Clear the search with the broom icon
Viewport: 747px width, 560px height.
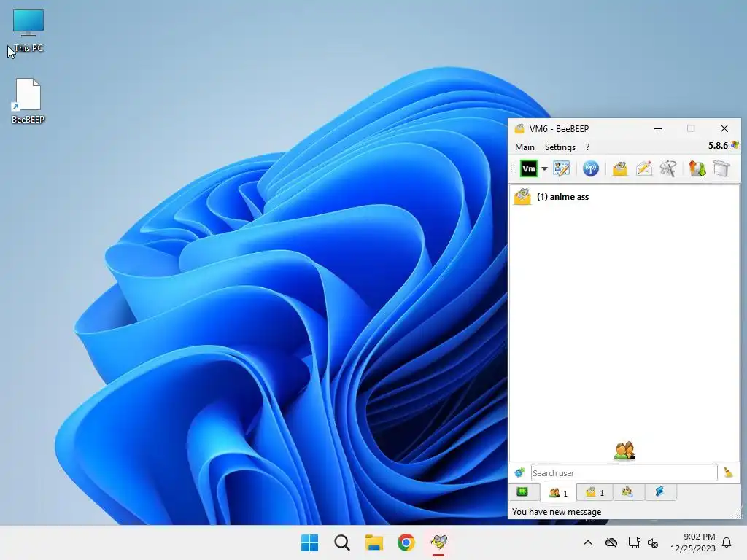[x=728, y=472]
